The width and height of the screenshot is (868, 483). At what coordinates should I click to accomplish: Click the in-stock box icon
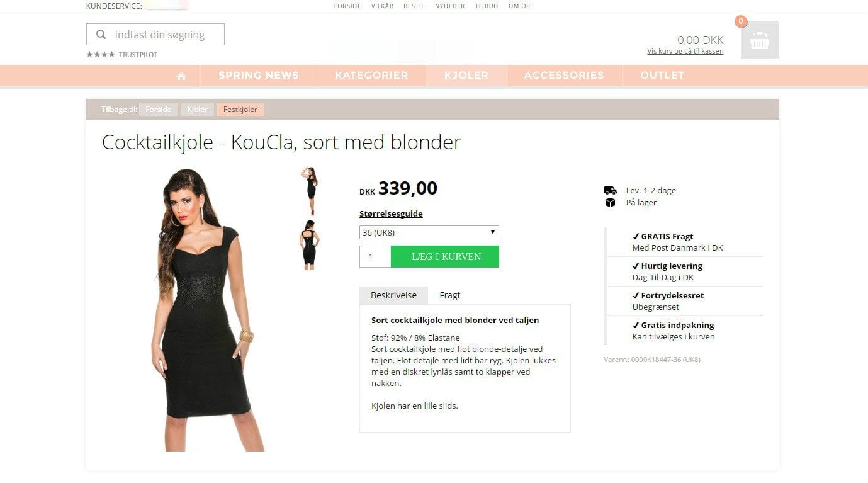click(610, 202)
